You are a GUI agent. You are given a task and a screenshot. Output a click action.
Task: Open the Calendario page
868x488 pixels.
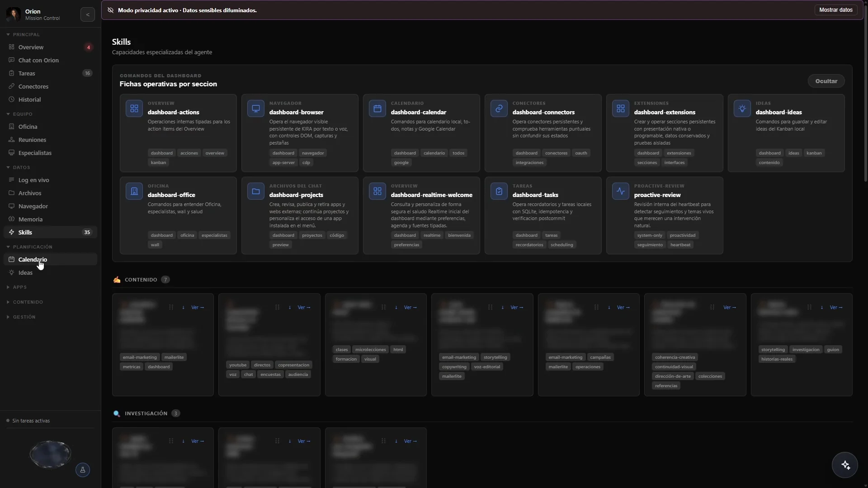coord(50,259)
